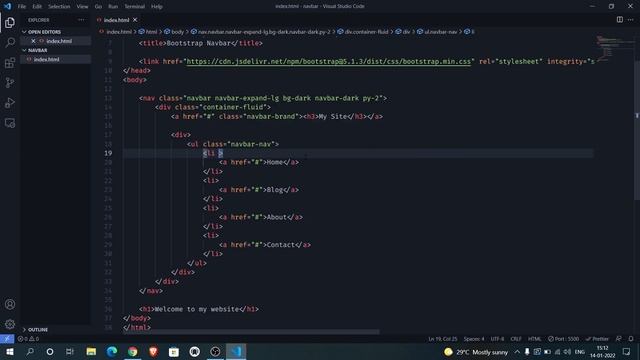Screen dimensions: 640x360
Task: Click the VS Code logo in title bar
Action: pos(7,6)
